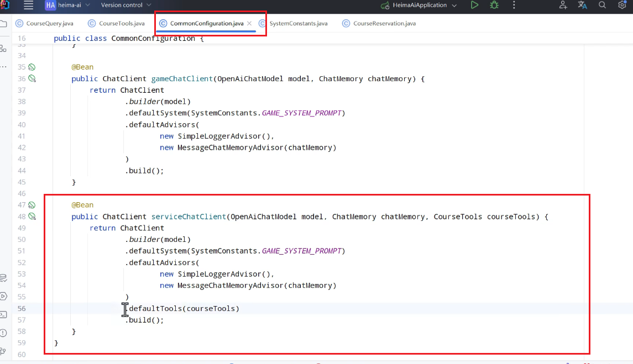
Task: Click SimpleLoggerAdvisor on line 53
Action: click(x=219, y=274)
